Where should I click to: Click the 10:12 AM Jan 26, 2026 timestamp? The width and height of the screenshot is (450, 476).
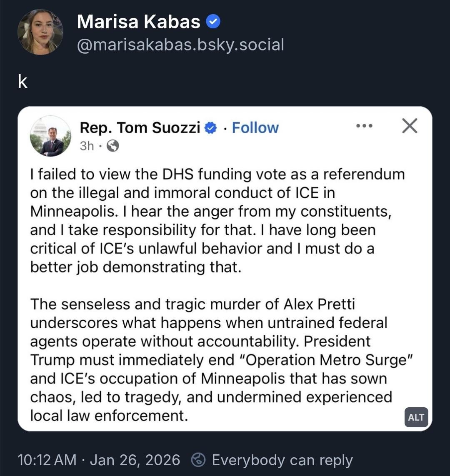coord(99,460)
